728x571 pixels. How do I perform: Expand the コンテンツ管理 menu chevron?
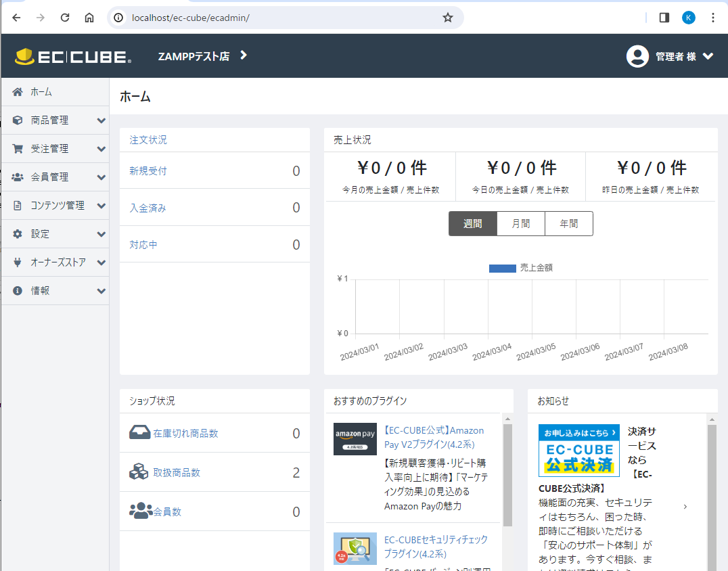(x=101, y=206)
